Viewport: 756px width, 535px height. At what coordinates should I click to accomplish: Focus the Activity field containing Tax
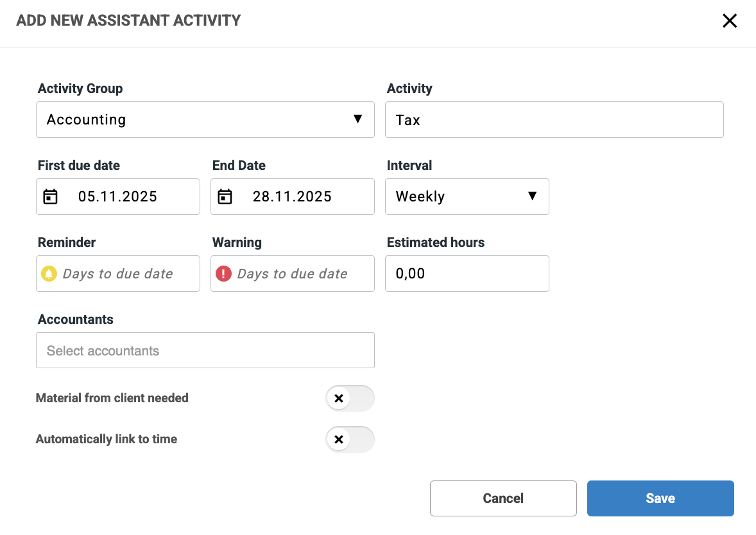[554, 119]
